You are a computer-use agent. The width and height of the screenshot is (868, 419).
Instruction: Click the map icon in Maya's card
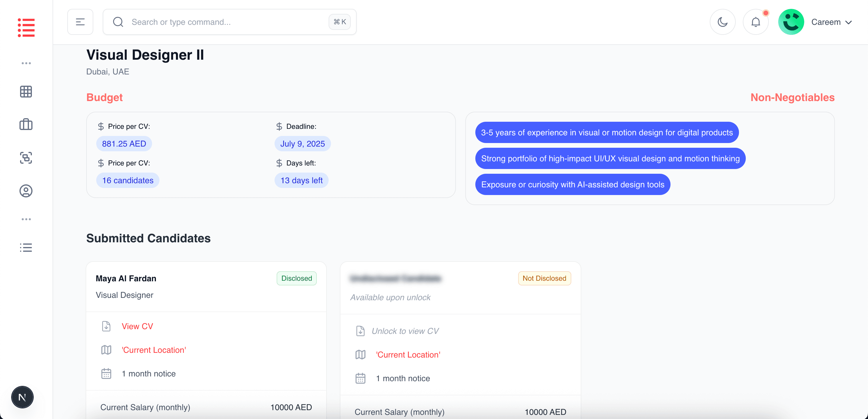[106, 350]
